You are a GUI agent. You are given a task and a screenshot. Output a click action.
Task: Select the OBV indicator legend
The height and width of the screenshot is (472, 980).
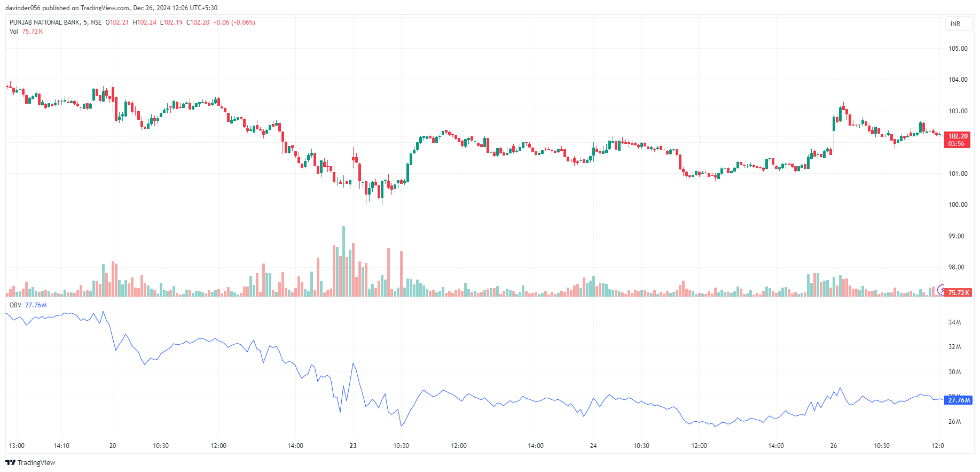[x=28, y=305]
